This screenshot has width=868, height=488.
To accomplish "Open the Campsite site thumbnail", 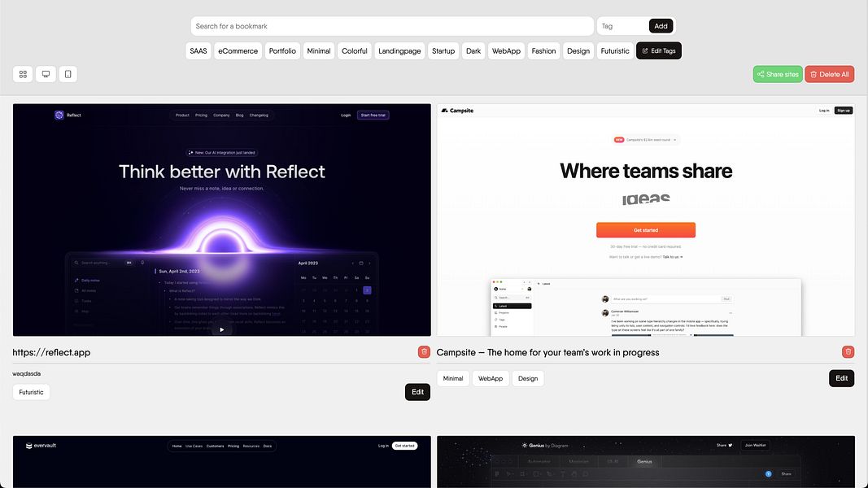I will click(645, 220).
